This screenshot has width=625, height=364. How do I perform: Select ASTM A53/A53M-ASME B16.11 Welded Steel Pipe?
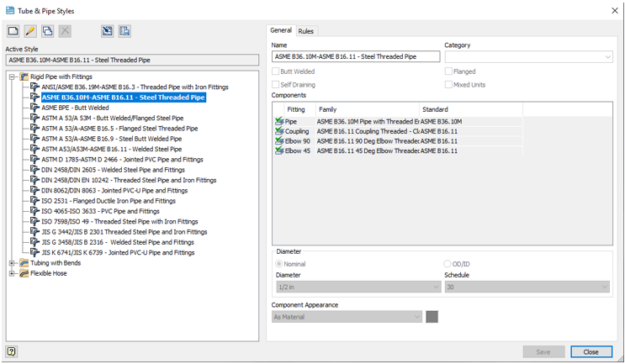tap(112, 149)
